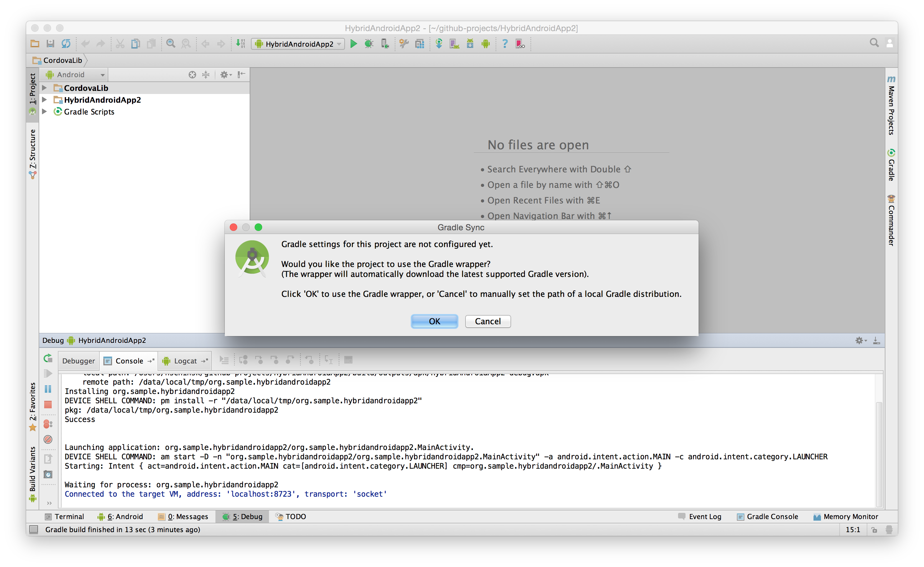924x567 pixels.
Task: Click Cancel in Gradle Sync dialog
Action: click(488, 321)
